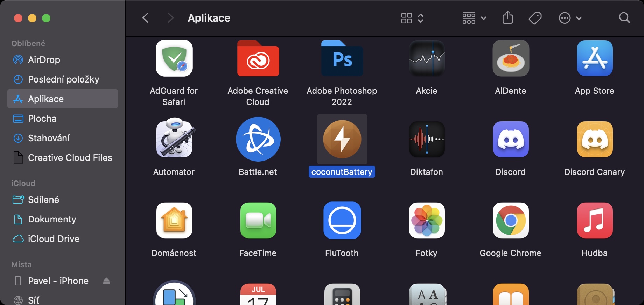Viewport: 644px width, 305px height.
Task: Select the AlDente pasta app icon
Action: (x=511, y=58)
